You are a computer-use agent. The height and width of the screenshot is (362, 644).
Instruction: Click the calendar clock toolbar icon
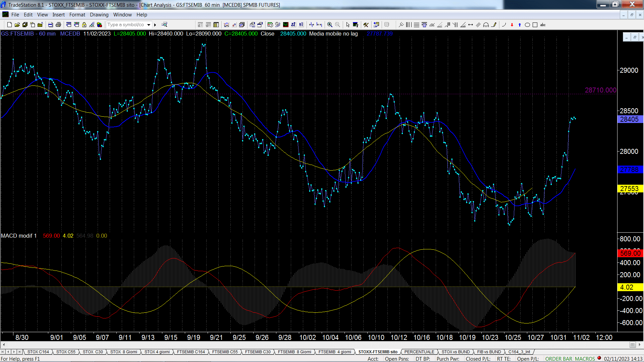click(x=270, y=25)
